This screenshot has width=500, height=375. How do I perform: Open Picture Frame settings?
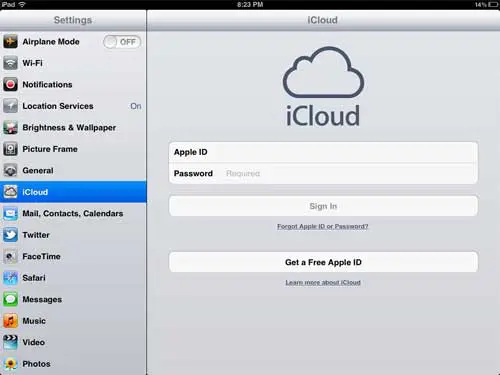73,149
